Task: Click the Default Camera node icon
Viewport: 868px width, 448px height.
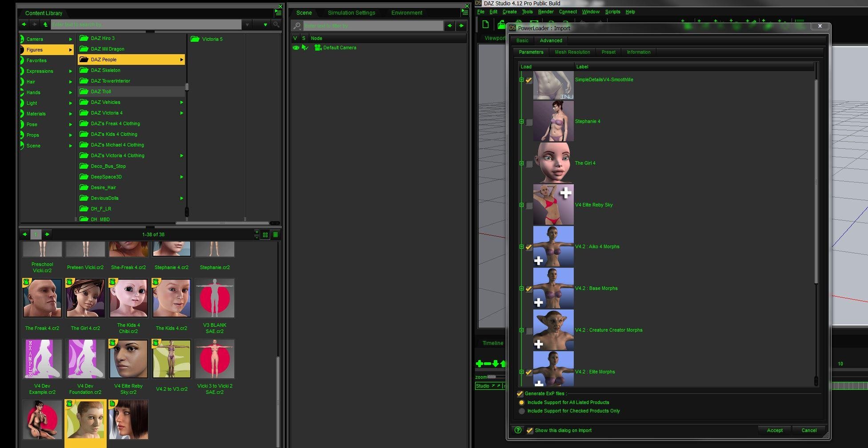Action: pos(318,48)
